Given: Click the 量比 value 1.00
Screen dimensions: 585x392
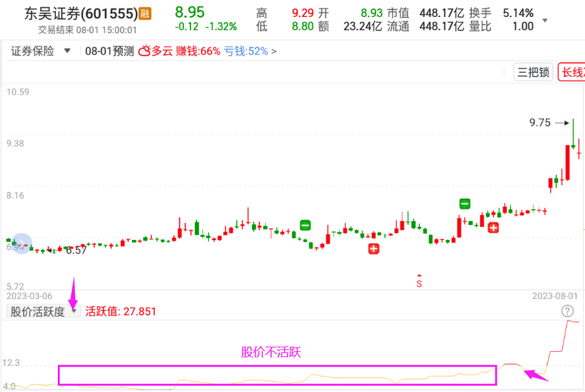Looking at the screenshot, I should (523, 26).
